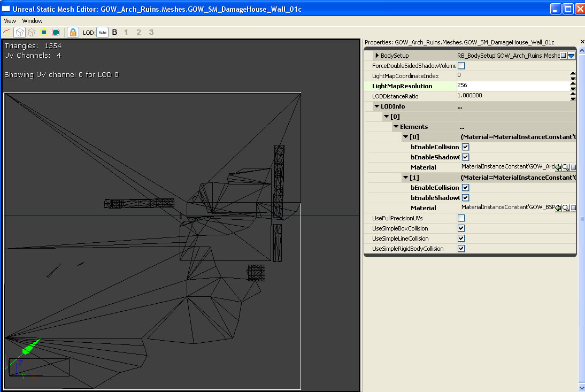This screenshot has width=585, height=392.
Task: Find element 1 material with magnifier
Action: pos(566,208)
